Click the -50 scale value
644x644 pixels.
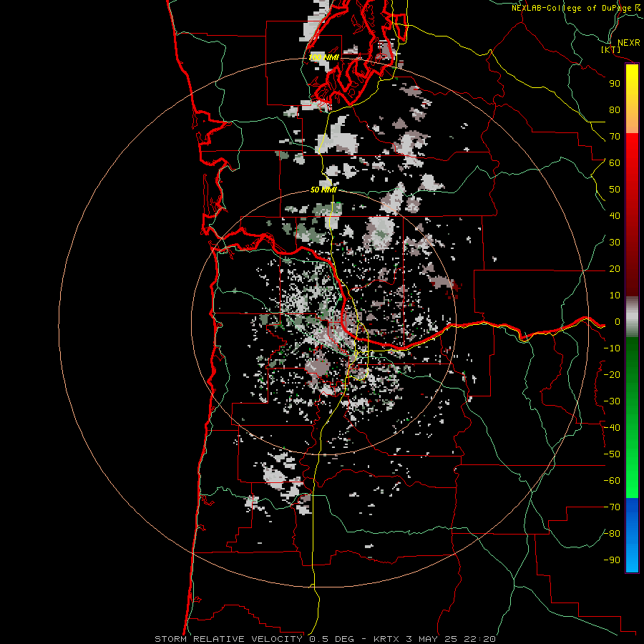(612, 454)
